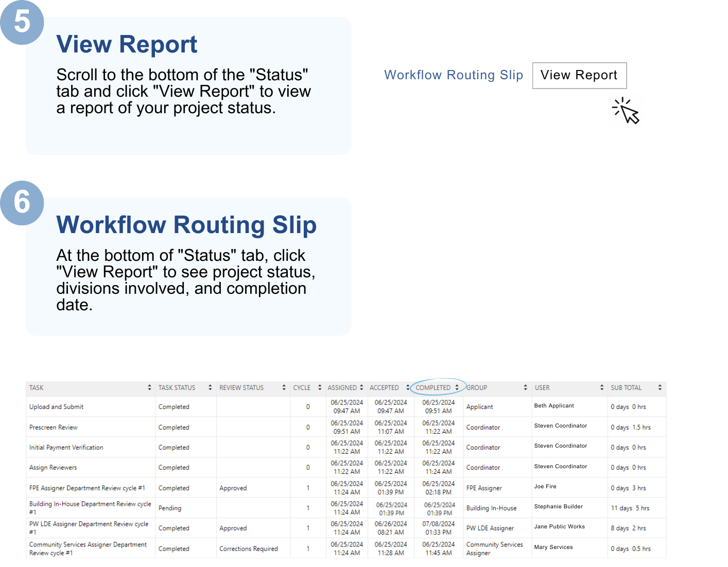Click Coordinator group in Initial Payment Verification row
728x567 pixels.
pyautogui.click(x=483, y=448)
